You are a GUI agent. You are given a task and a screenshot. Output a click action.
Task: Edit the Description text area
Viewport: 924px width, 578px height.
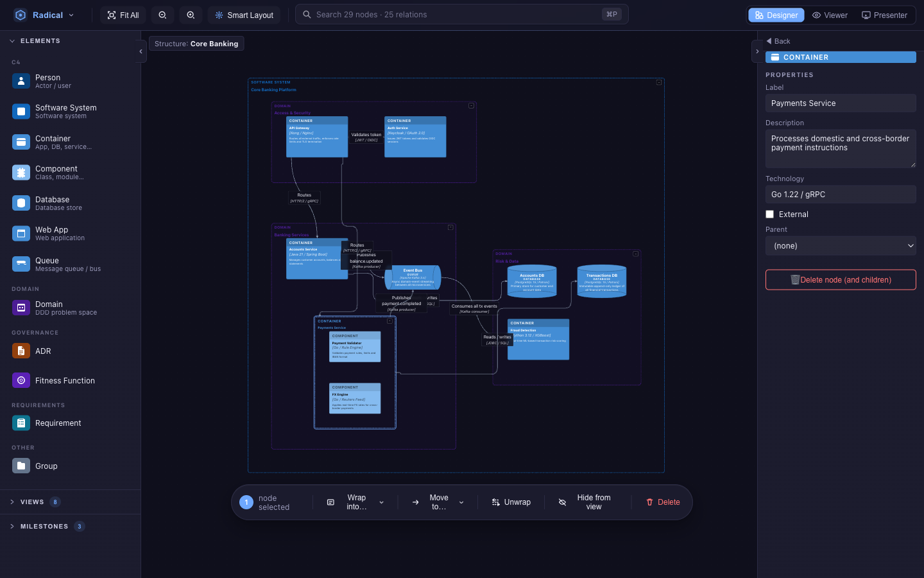coord(841,149)
